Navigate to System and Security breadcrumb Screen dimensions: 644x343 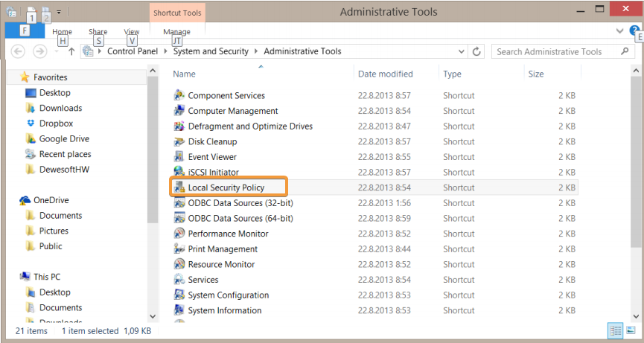(211, 51)
